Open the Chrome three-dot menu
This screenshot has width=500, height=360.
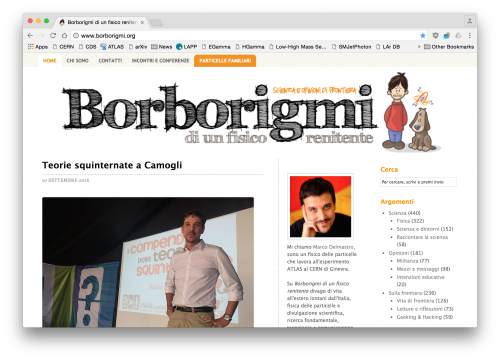tap(470, 35)
